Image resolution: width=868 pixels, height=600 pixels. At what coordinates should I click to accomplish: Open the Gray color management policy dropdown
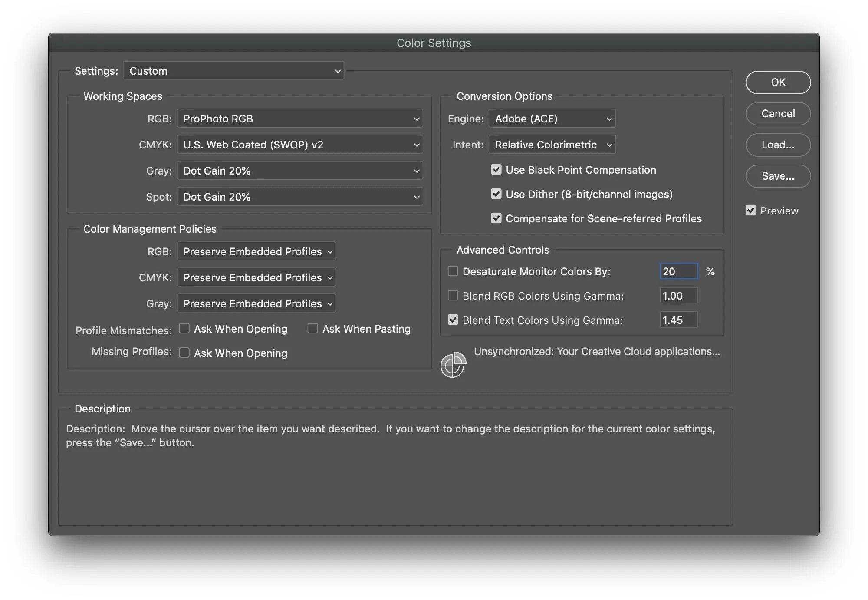coord(256,303)
